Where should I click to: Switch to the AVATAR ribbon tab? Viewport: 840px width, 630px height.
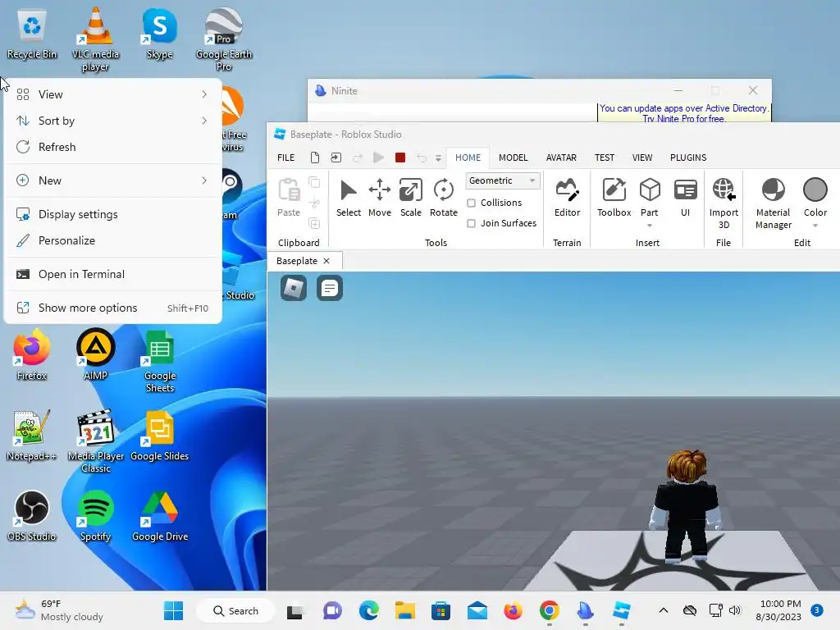click(561, 157)
